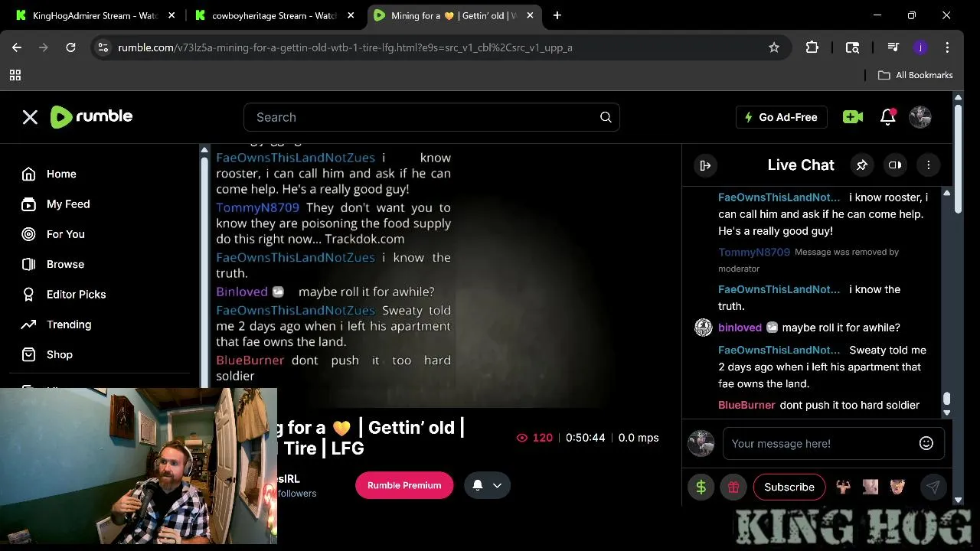Open Shop in the sidebar
Viewport: 980px width, 551px height.
pos(60,354)
